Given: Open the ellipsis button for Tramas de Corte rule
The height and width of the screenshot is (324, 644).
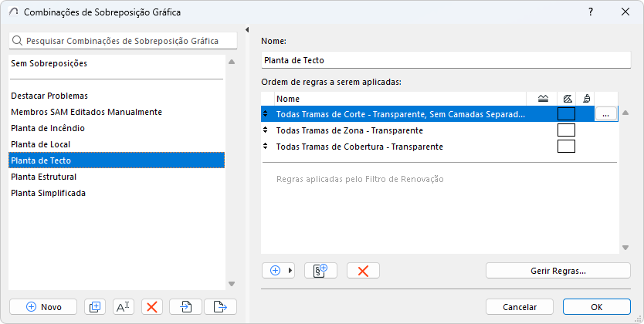Looking at the screenshot, I should (x=605, y=114).
